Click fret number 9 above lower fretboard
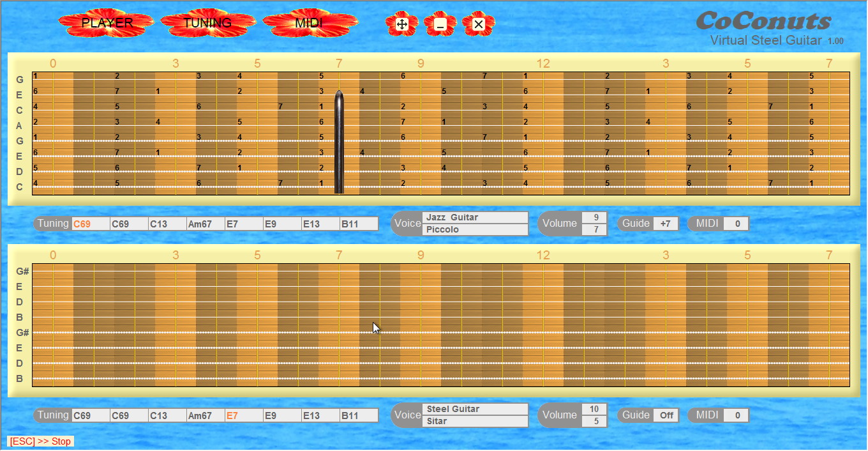This screenshot has height=451, width=868. pyautogui.click(x=421, y=255)
